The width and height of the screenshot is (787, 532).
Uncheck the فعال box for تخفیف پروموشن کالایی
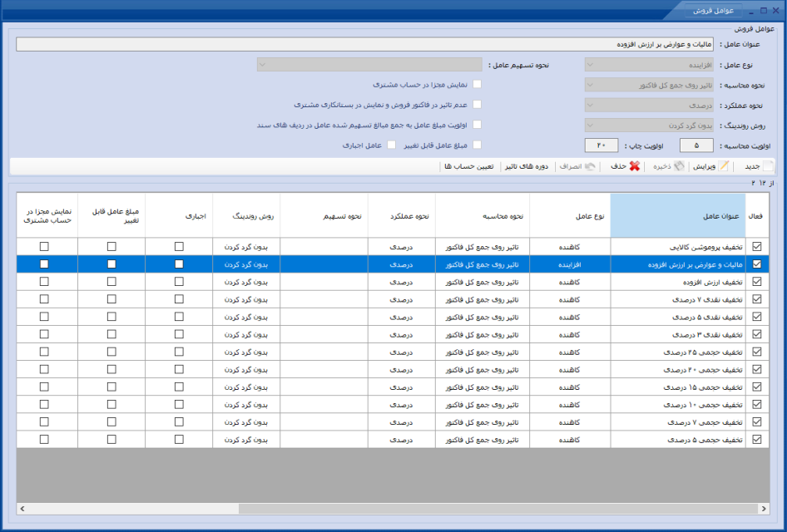[x=757, y=247]
